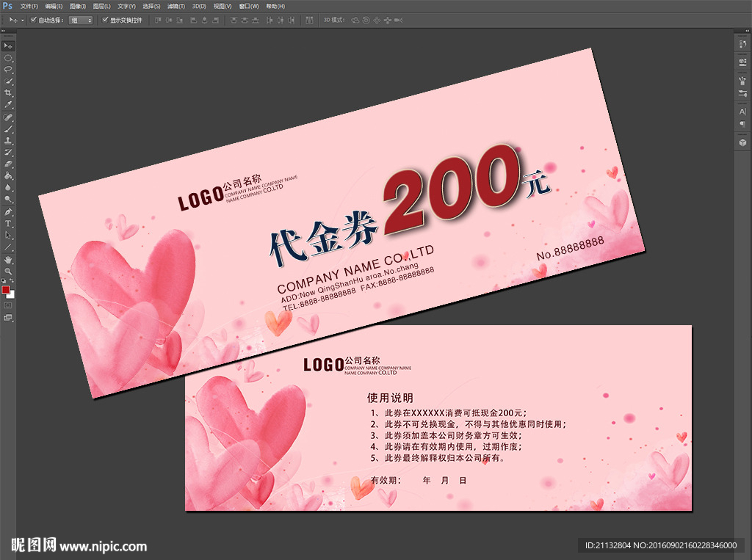This screenshot has width=752, height=560.
Task: Click the Photoshop Ps logo
Action: (7, 6)
